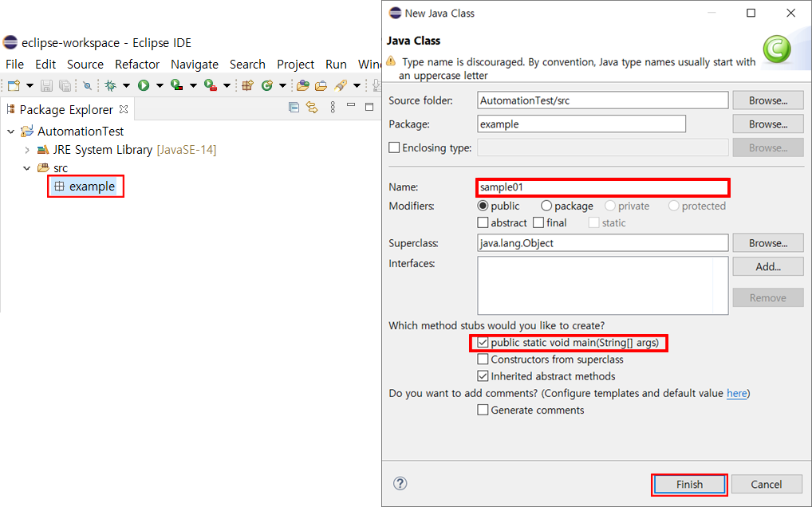Open the New Java Class dropdown arrow
Viewport: 812px width, 507px height.
[282, 86]
